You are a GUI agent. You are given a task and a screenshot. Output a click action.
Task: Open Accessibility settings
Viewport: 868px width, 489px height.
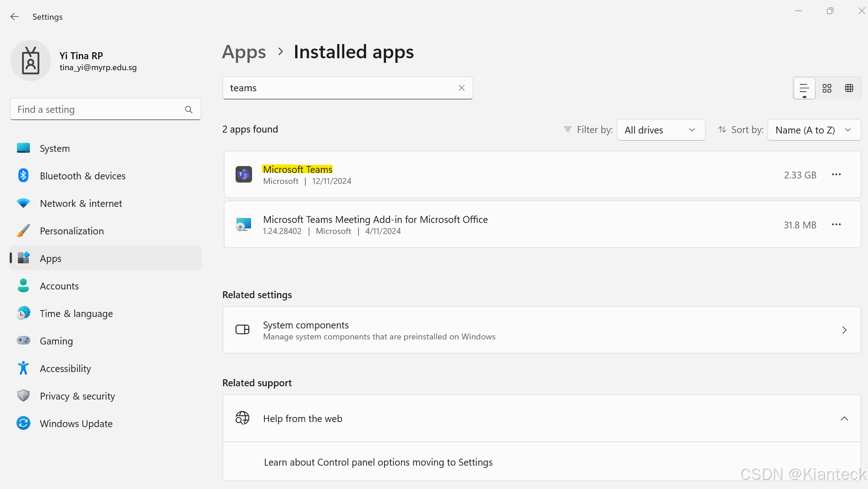pyautogui.click(x=105, y=368)
